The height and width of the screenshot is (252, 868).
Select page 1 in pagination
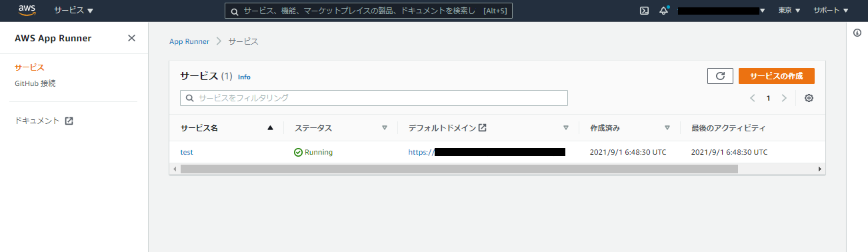tap(768, 98)
